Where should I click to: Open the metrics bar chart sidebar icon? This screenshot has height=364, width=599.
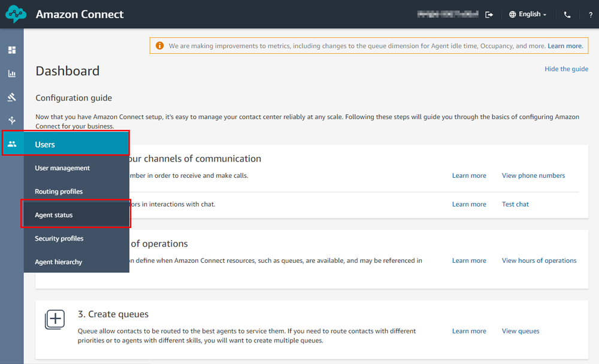pyautogui.click(x=12, y=74)
